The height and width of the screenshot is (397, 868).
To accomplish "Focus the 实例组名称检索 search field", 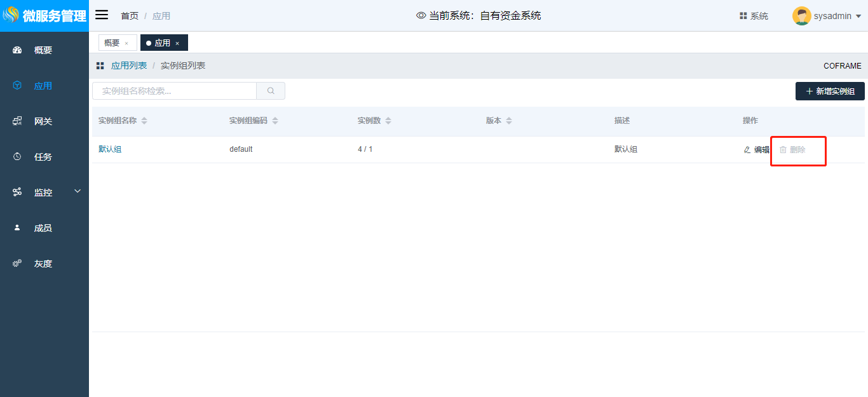I will coord(175,91).
